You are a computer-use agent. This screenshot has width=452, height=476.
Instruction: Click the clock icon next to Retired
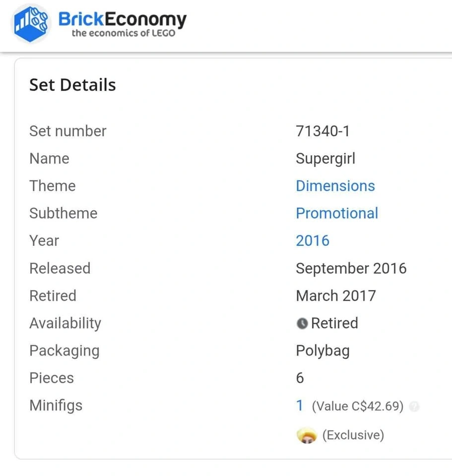(302, 323)
